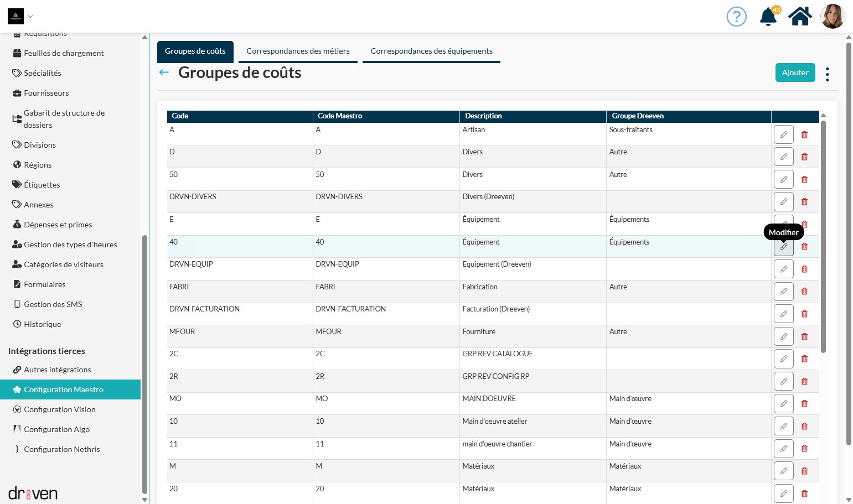This screenshot has width=853, height=504.
Task: Open Historique in sidebar
Action: pyautogui.click(x=70, y=324)
